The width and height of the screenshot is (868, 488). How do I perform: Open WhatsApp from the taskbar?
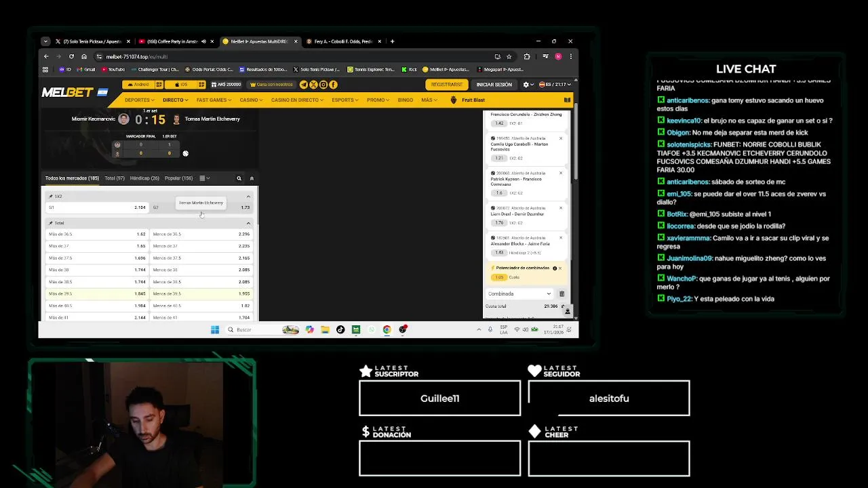click(x=371, y=329)
